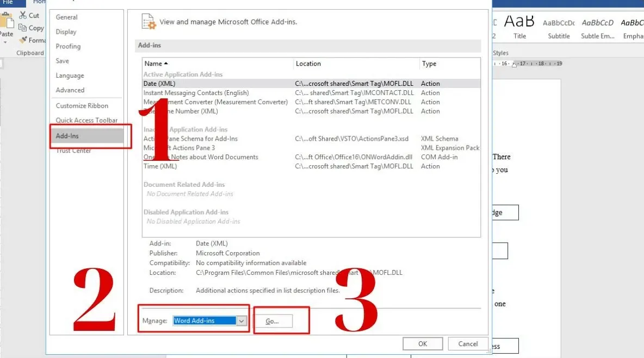The height and width of the screenshot is (358, 644).
Task: Click Format Painter brush icon
Action: 23,40
